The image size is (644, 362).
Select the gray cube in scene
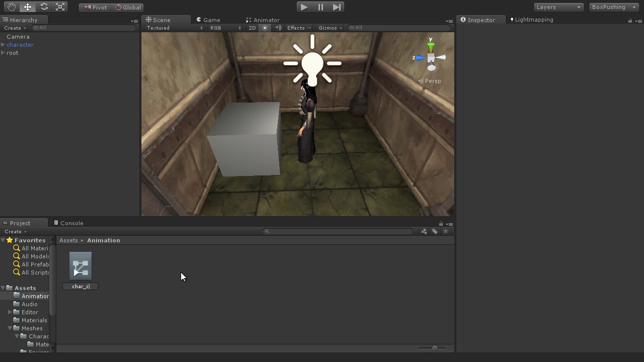(245, 139)
